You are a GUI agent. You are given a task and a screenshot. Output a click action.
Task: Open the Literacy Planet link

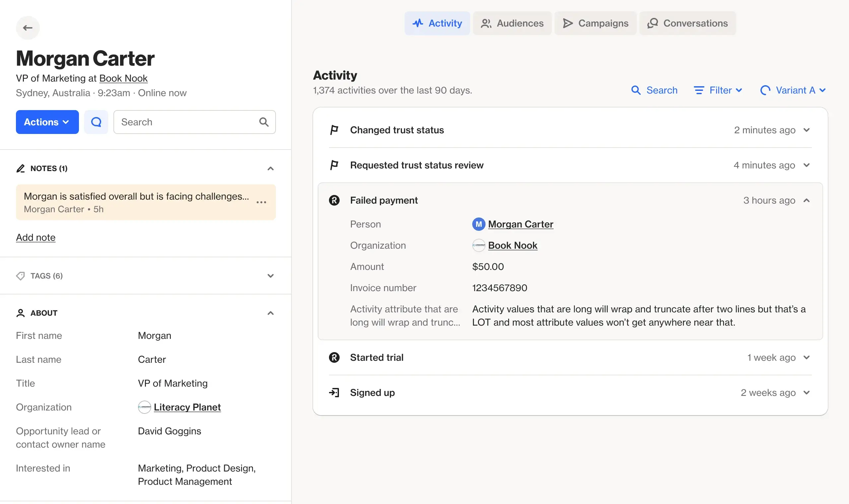point(187,407)
